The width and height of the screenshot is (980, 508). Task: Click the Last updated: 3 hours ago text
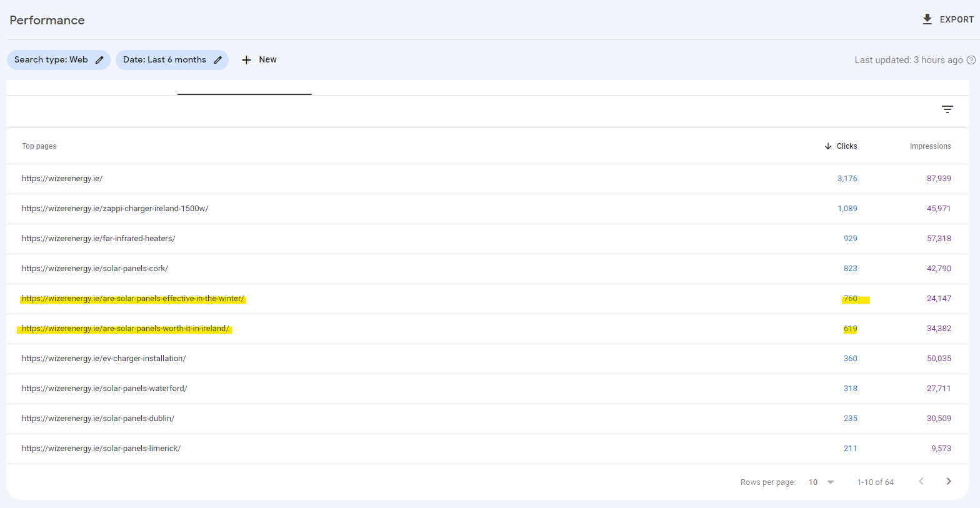[x=909, y=60]
